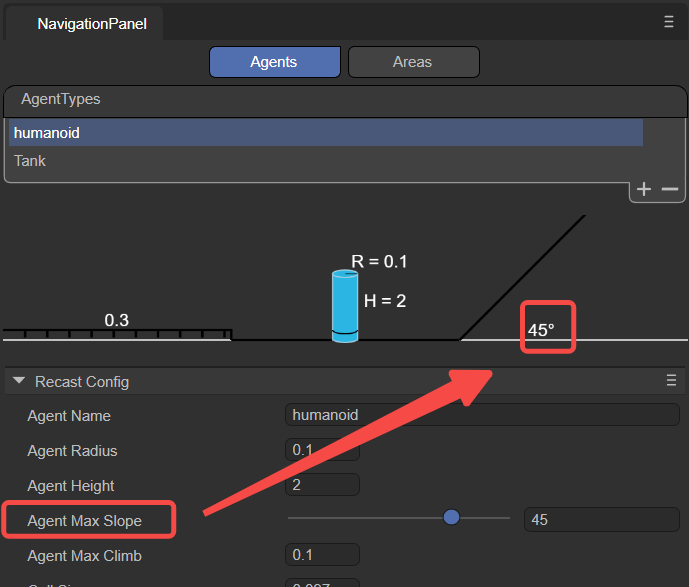Click the Agent Max Slope number field
The image size is (689, 587).
click(602, 520)
